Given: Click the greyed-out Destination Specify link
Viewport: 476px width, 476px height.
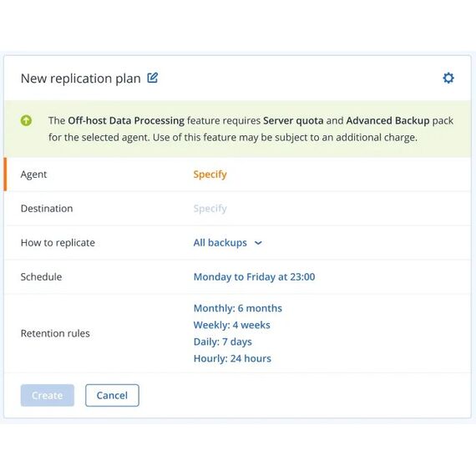Looking at the screenshot, I should coord(210,209).
